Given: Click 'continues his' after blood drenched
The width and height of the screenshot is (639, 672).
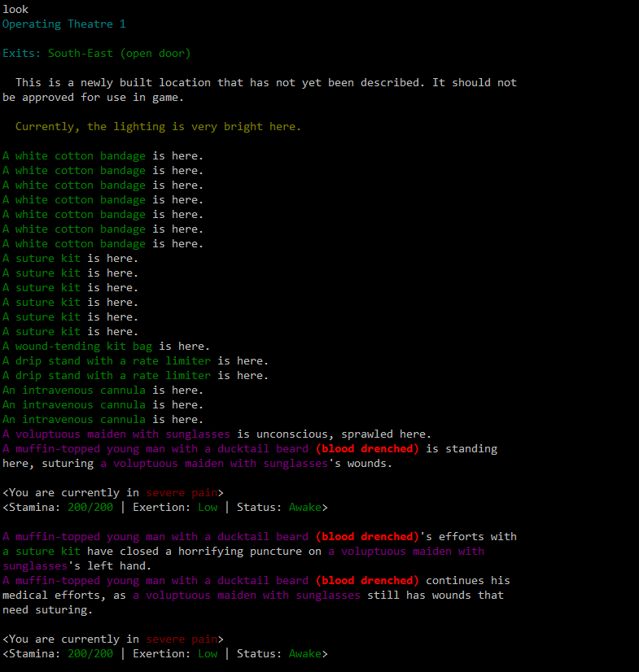Looking at the screenshot, I should (468, 581).
